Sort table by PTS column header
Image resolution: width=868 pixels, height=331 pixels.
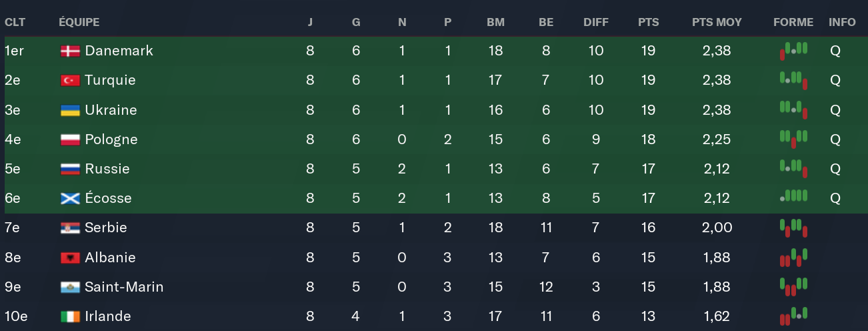click(x=648, y=22)
